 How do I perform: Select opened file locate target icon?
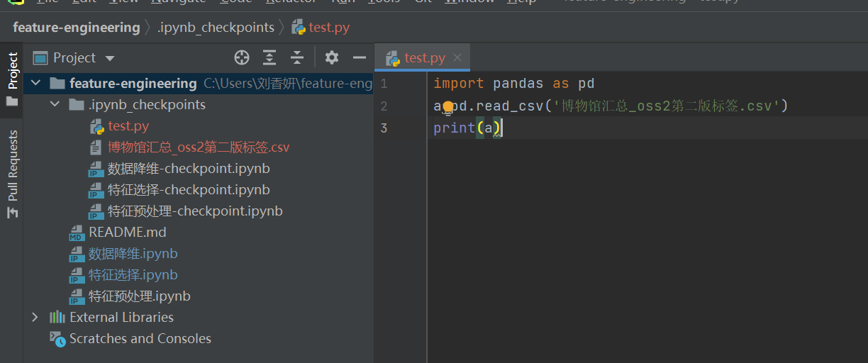[242, 57]
